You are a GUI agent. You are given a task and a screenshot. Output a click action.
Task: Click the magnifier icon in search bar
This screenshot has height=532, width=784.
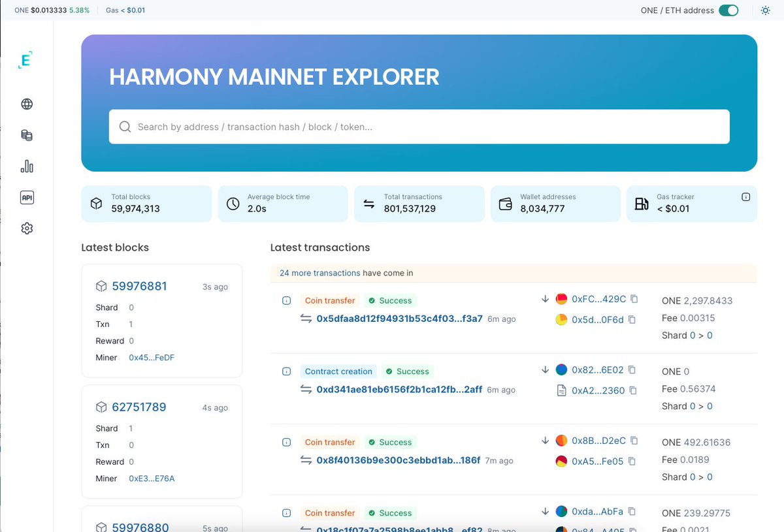pos(125,127)
